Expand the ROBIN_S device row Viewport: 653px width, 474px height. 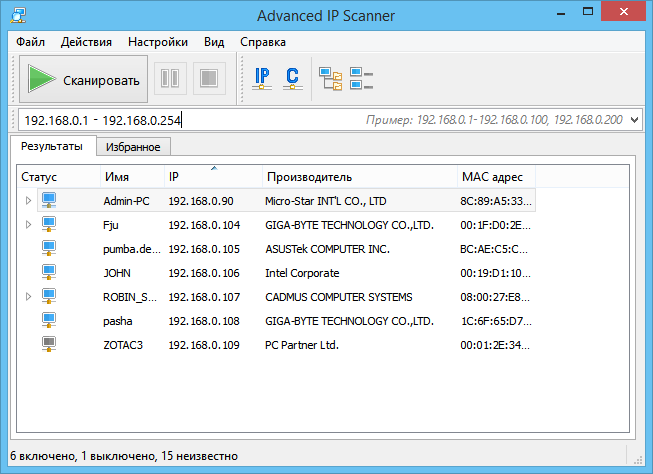click(x=28, y=297)
